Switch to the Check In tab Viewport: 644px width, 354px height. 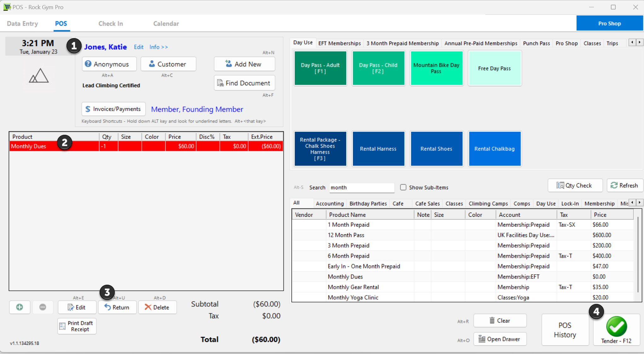pos(111,24)
